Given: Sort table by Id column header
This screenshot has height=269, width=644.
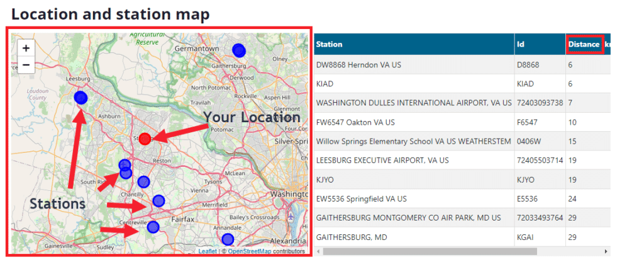Looking at the screenshot, I should tap(521, 45).
